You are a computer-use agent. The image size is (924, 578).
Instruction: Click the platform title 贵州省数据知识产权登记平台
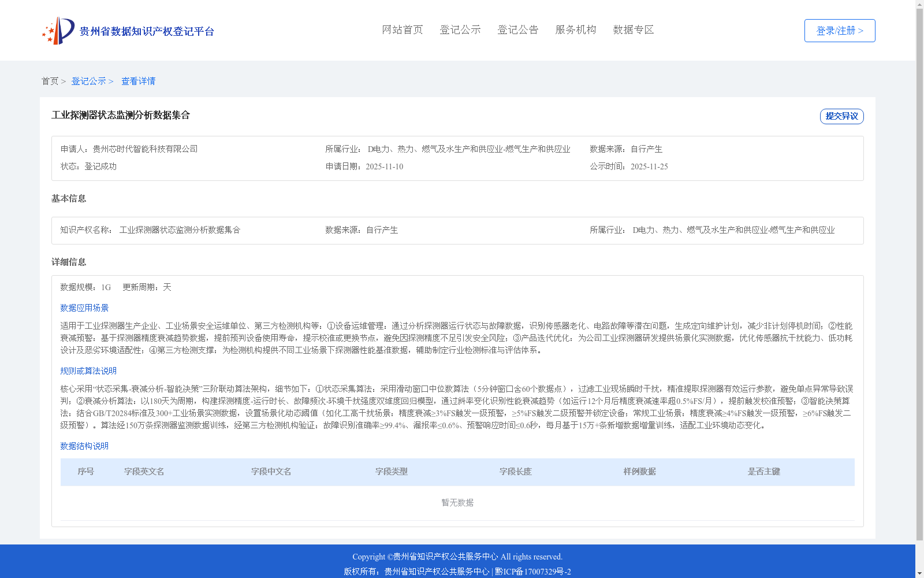147,31
